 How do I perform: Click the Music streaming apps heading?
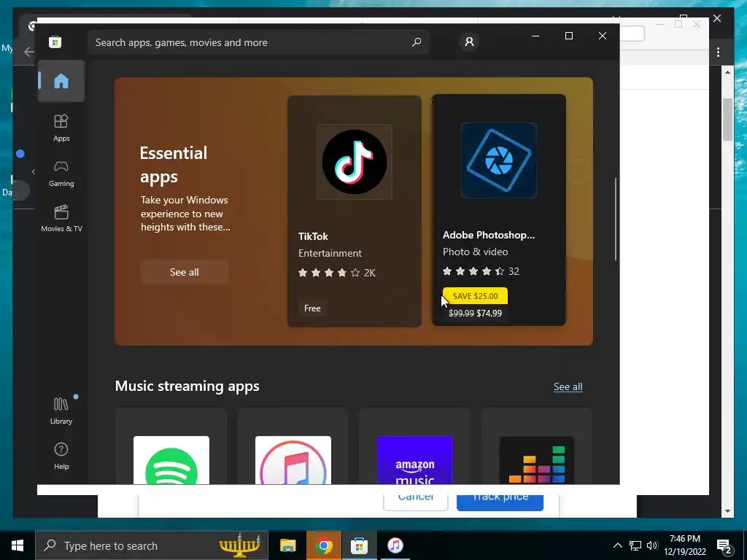187,386
